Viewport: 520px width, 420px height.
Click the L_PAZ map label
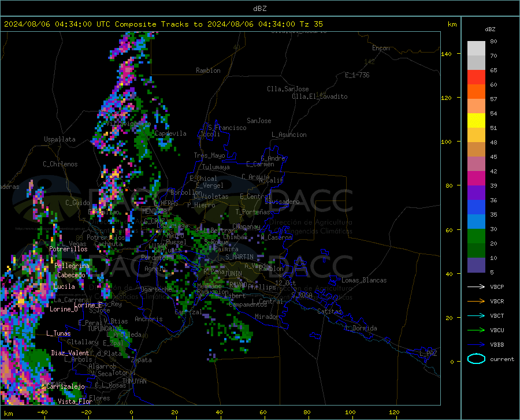pyautogui.click(x=428, y=354)
